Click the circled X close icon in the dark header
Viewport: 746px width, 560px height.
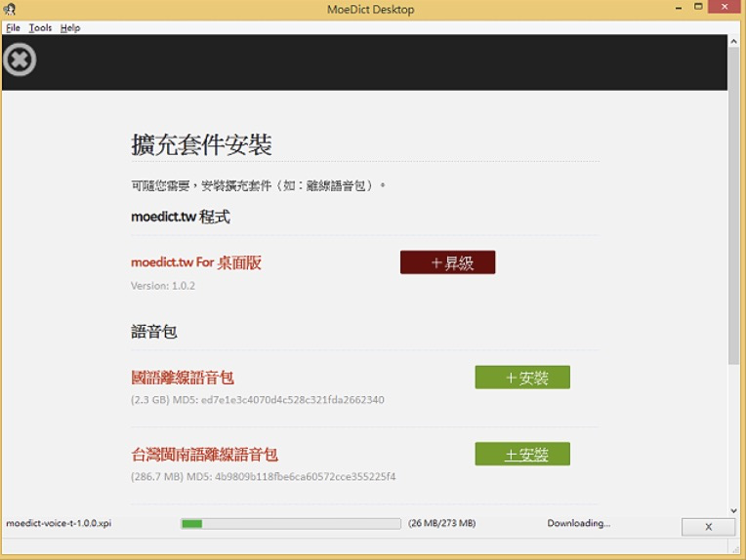pos(20,60)
